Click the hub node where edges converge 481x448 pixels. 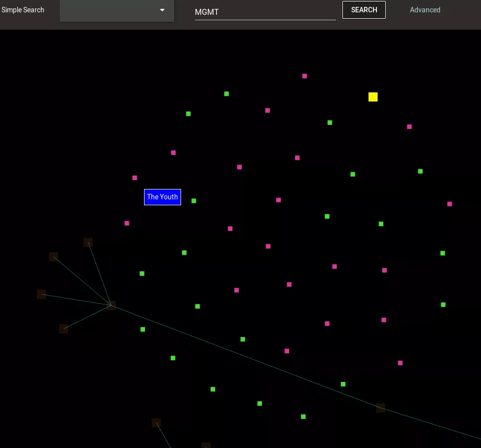(111, 305)
